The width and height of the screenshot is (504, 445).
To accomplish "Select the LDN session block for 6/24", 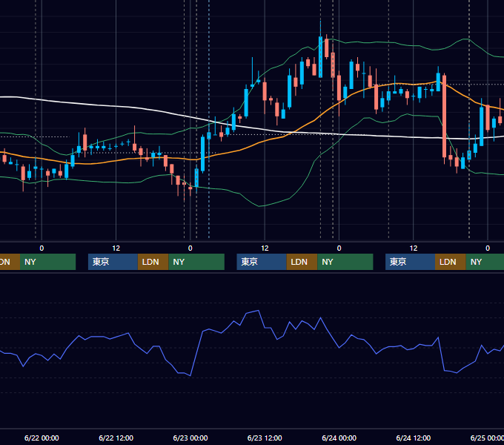I will (451, 262).
